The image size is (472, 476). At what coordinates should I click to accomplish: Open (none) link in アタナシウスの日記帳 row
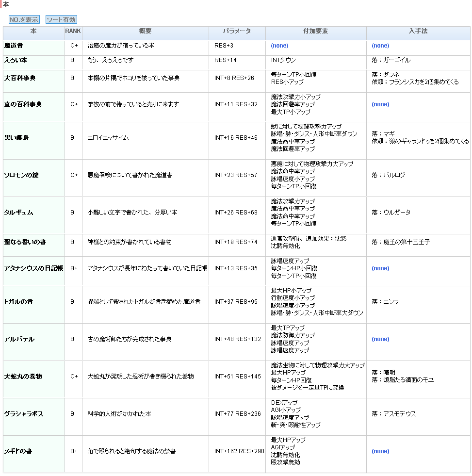coord(380,268)
